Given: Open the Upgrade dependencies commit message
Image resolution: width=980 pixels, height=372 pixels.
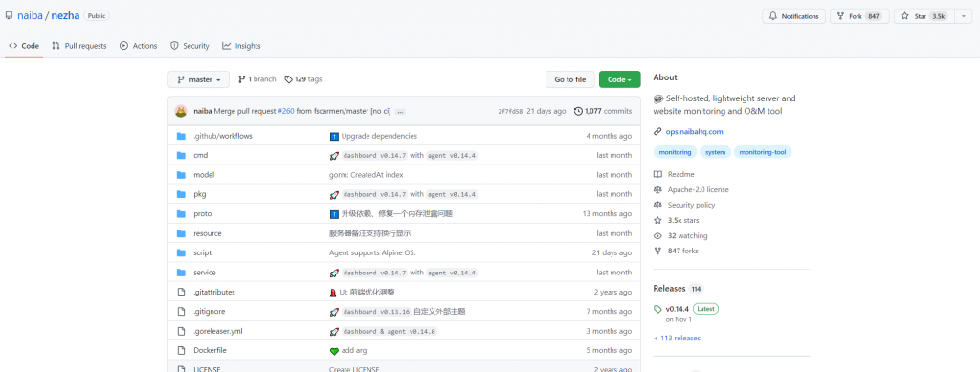Looking at the screenshot, I should point(379,136).
